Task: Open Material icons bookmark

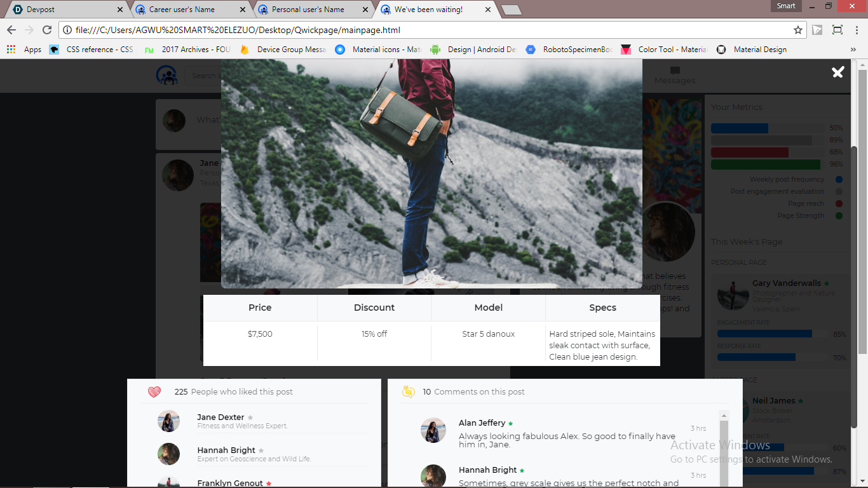Action: (x=379, y=50)
